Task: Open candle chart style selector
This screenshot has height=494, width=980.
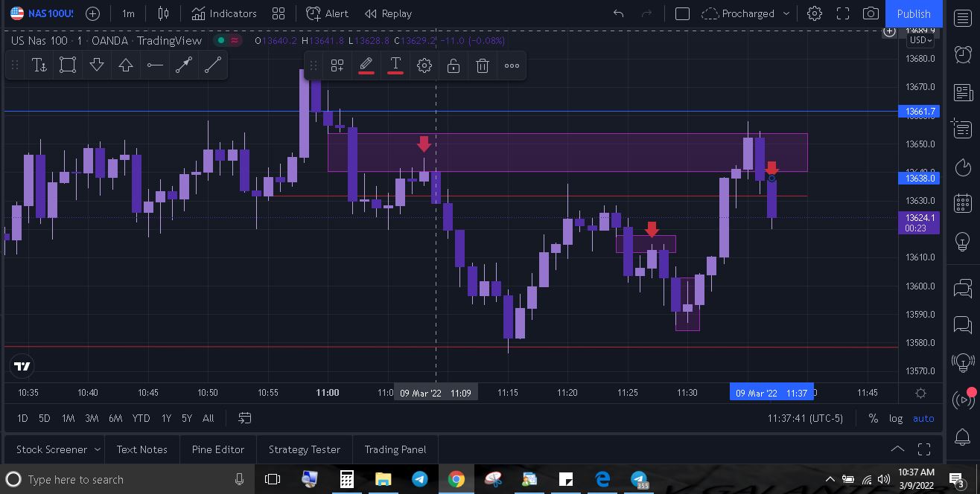Action: tap(163, 13)
